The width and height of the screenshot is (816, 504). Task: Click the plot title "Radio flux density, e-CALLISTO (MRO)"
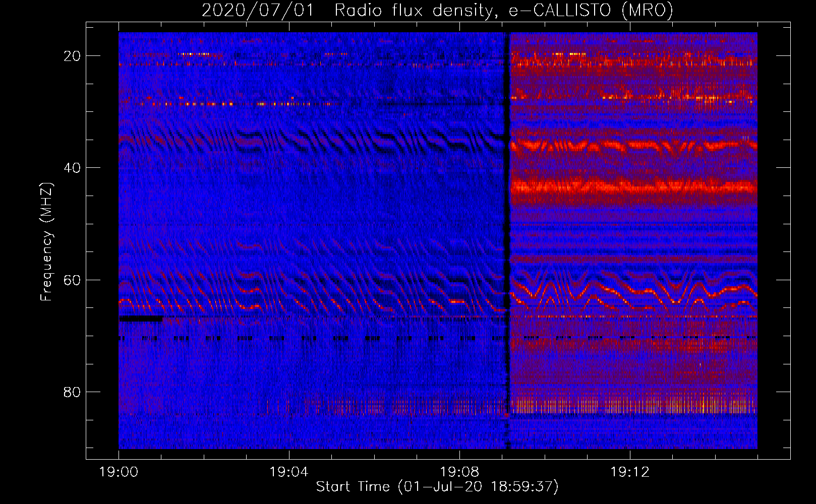pyautogui.click(x=504, y=10)
